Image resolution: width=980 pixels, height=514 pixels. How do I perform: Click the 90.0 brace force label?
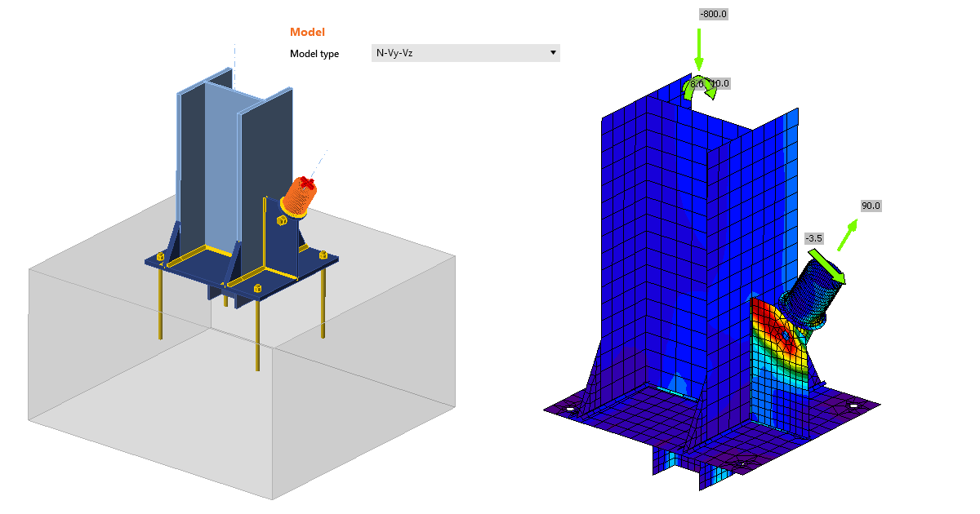point(871,206)
